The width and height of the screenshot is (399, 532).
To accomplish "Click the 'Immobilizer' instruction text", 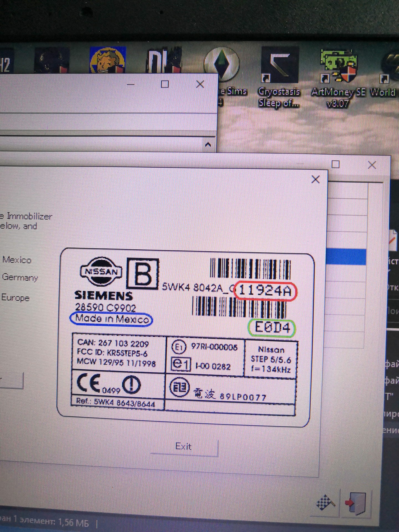I will (x=26, y=221).
